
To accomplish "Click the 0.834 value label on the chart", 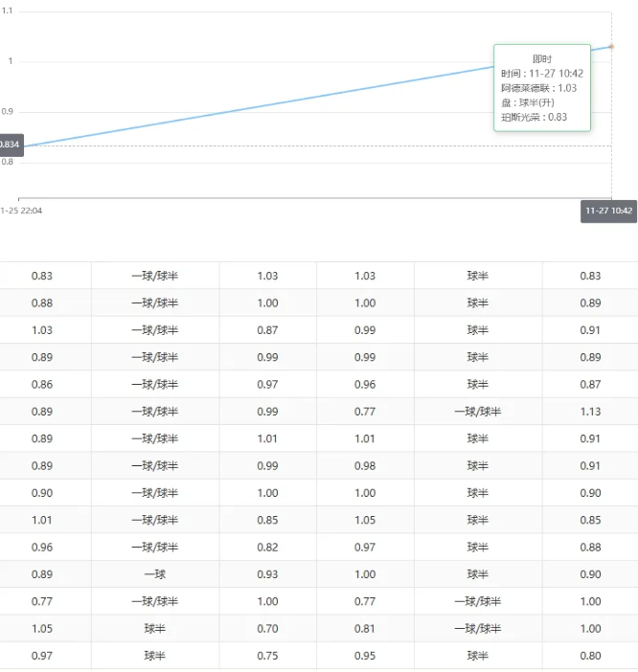I will pyautogui.click(x=11, y=146).
